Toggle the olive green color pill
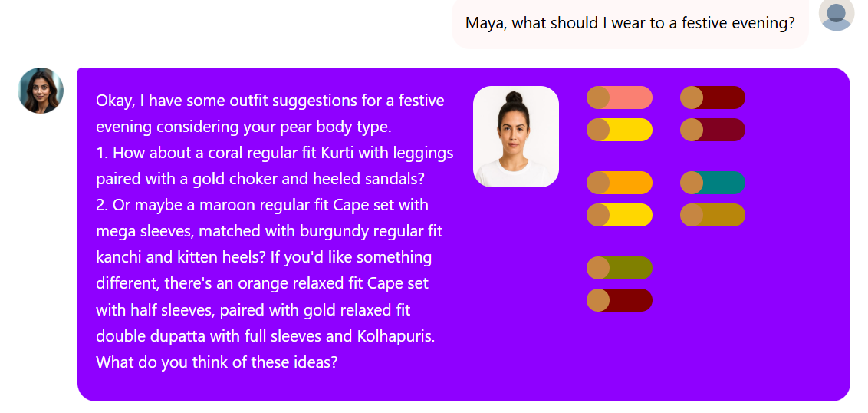The image size is (868, 413). pyautogui.click(x=620, y=268)
